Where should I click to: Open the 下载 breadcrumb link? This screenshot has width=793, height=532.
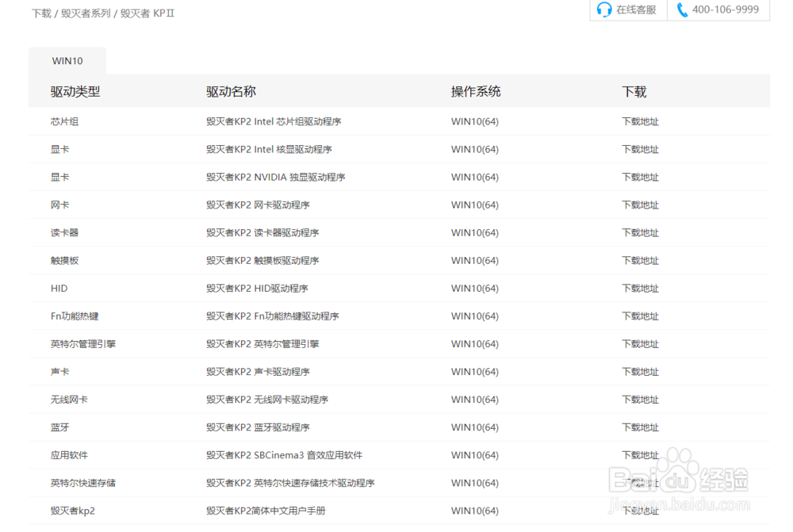tap(41, 13)
